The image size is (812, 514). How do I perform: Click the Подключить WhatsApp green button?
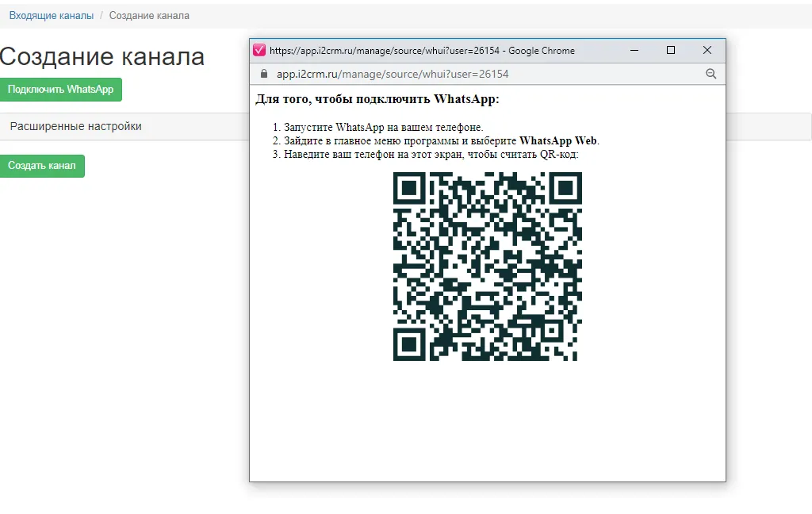pyautogui.click(x=61, y=90)
